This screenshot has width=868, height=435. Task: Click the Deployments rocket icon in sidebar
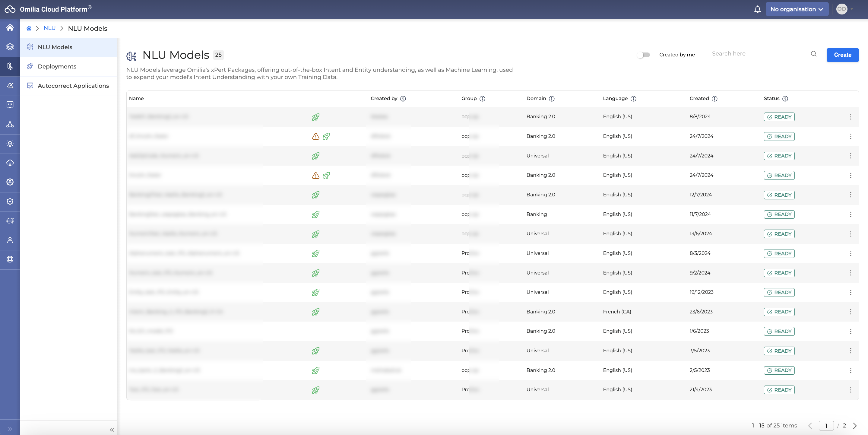30,66
